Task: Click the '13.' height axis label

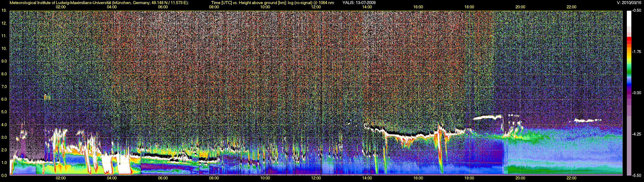Action: [4, 10]
